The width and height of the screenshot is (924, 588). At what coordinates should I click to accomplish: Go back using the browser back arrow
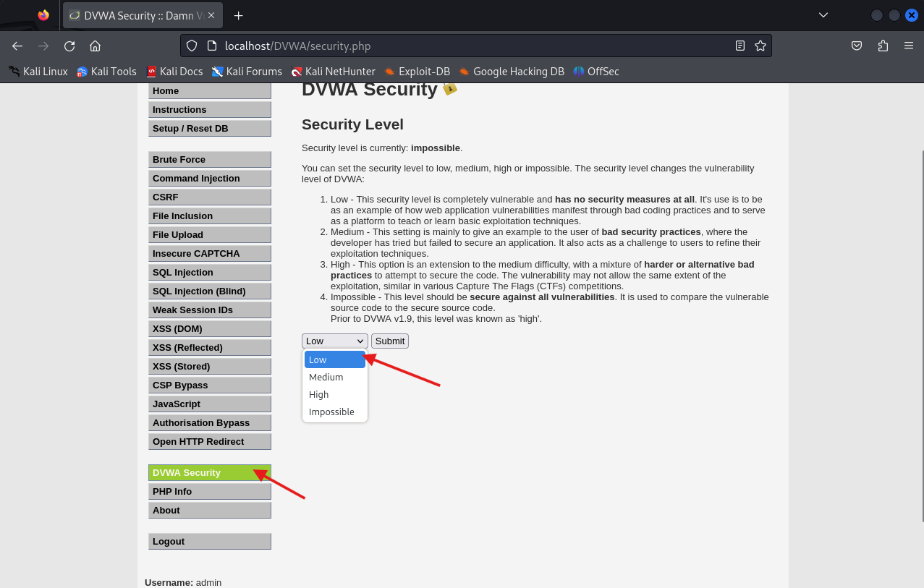(17, 46)
